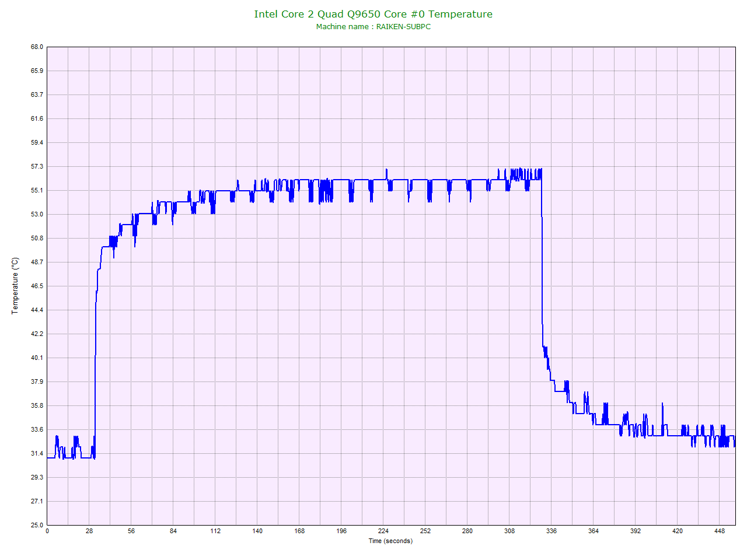Screen dimensions: 747x560
Task: Click the 37.9 y-axis value
Action: click(x=37, y=381)
